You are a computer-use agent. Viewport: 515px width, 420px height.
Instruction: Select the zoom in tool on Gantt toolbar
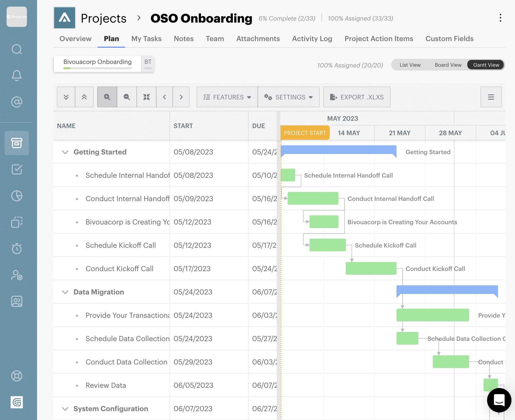click(x=107, y=97)
